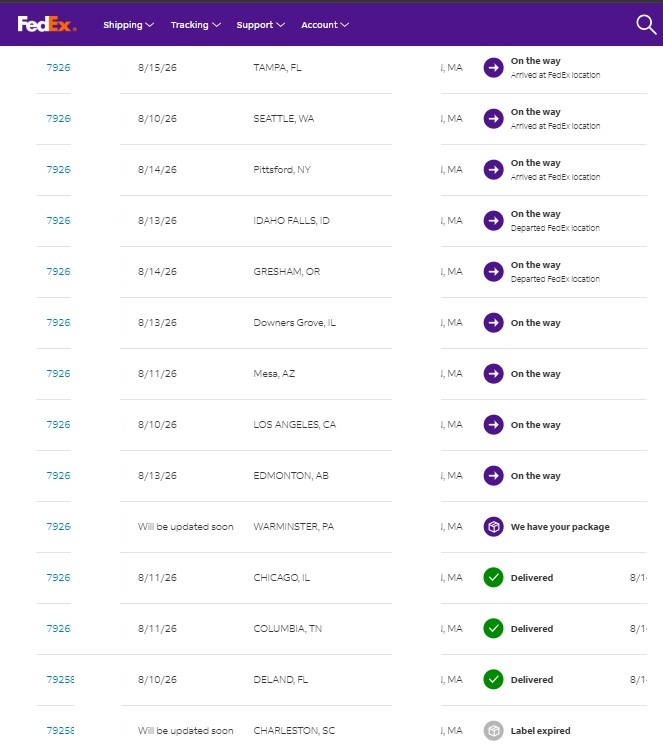The image size is (663, 751).
Task: Open tracking link for Columbia, TN shipment
Action: coord(58,628)
